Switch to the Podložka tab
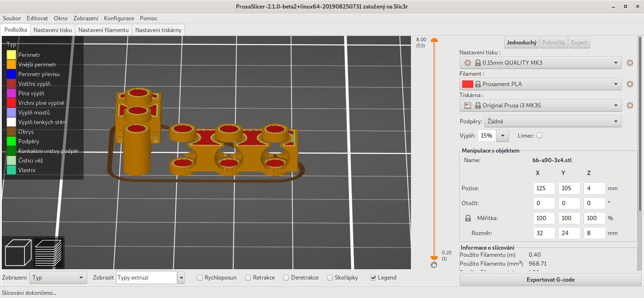Viewport: 644px width, 298px height. point(16,30)
